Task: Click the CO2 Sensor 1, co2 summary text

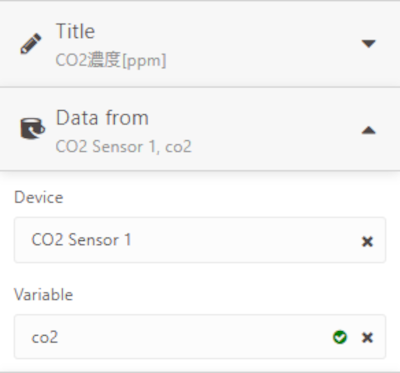Action: [123, 146]
